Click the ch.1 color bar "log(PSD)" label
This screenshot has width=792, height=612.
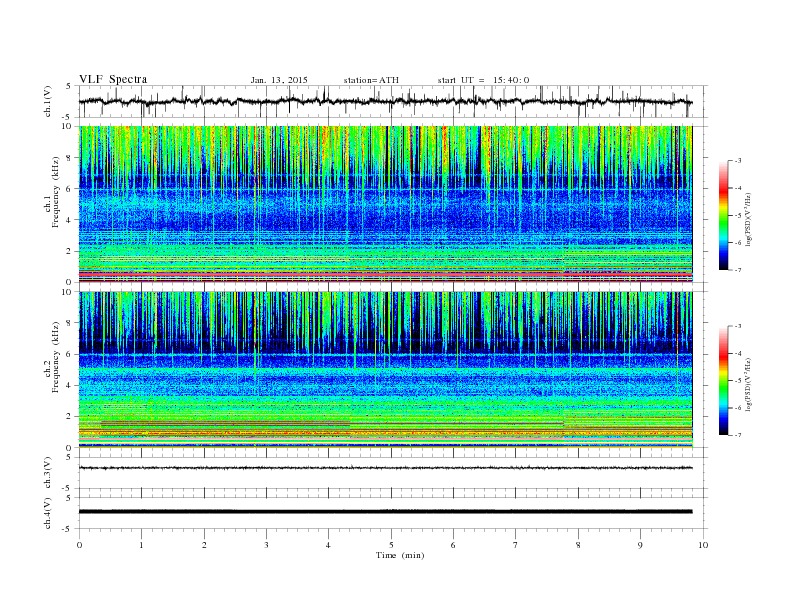coord(748,219)
